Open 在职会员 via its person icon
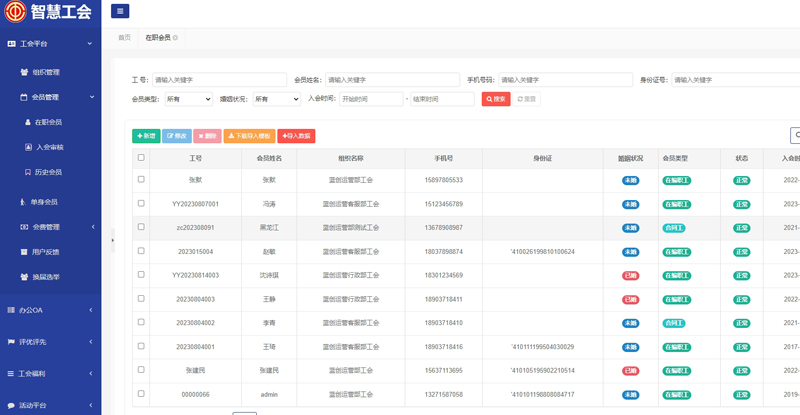 (x=28, y=122)
